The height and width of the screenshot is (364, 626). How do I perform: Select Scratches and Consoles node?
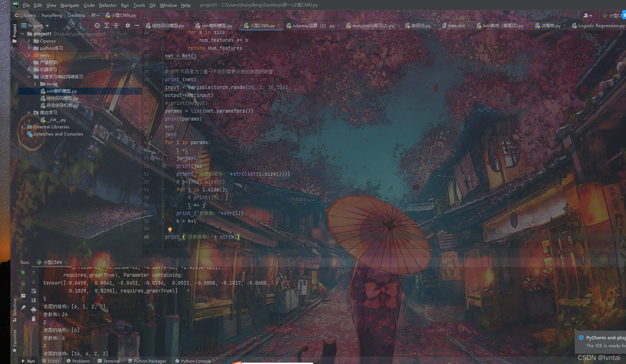pyautogui.click(x=55, y=134)
